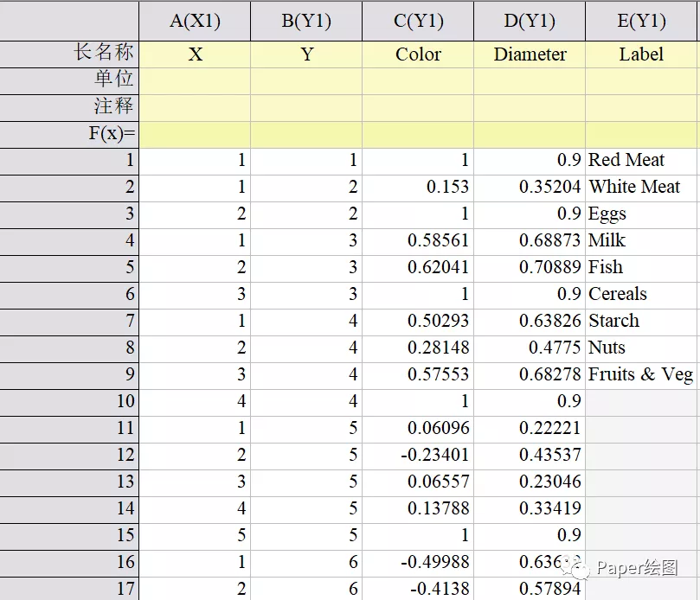Click the F(x)= row header

point(69,134)
